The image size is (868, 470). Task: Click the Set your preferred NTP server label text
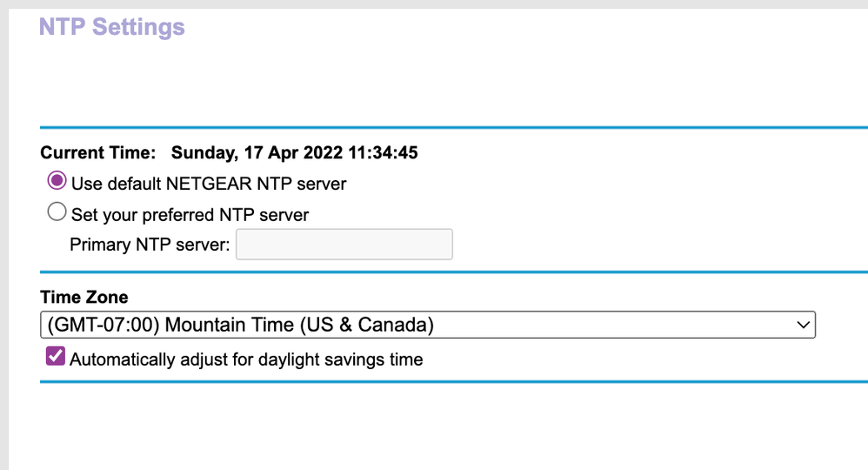[190, 214]
